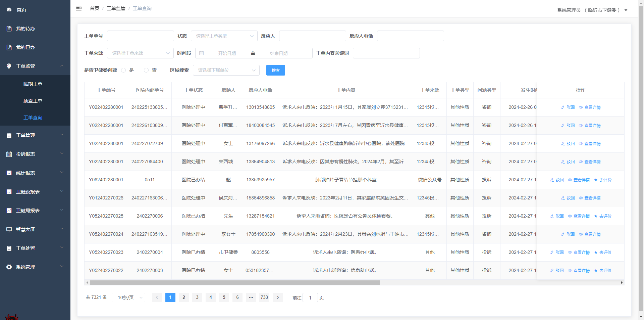The image size is (644, 320).
Task: Select the 工单查询 submenu item
Action: (33, 118)
